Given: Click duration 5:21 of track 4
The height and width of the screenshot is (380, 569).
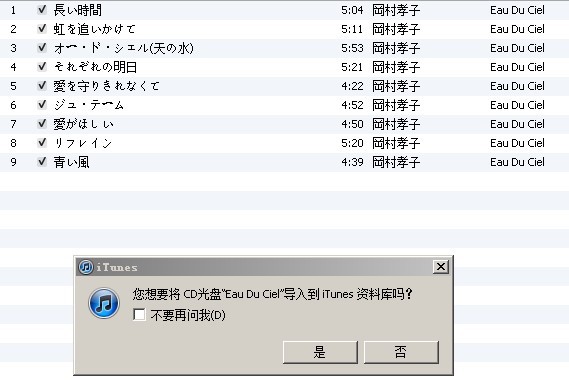Looking at the screenshot, I should [352, 67].
